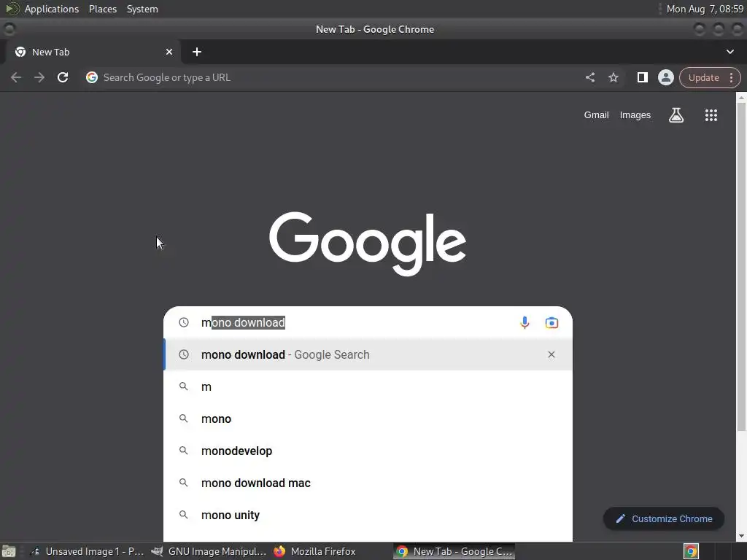Close the New Tab tab
747x560 pixels.
pos(169,52)
